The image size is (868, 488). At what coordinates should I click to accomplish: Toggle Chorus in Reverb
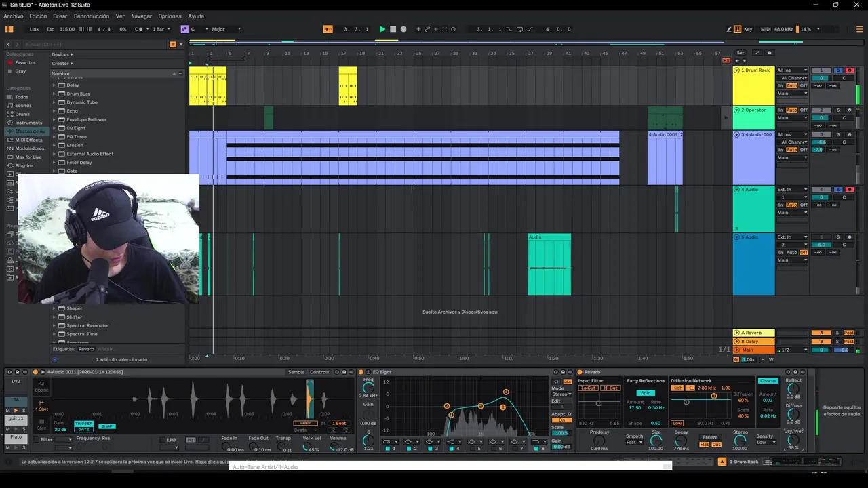768,381
